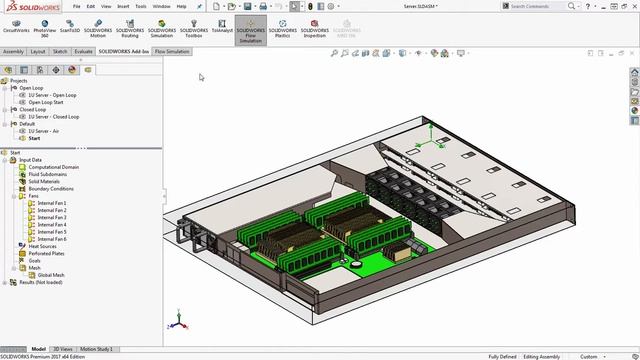
Task: Click the Search Commands field
Action: (536, 6)
